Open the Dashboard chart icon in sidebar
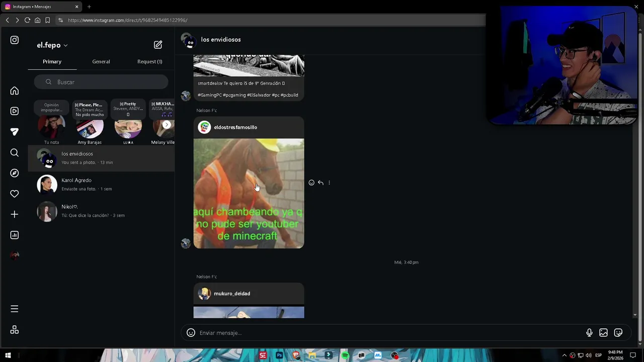This screenshot has height=362, width=644. 15,235
